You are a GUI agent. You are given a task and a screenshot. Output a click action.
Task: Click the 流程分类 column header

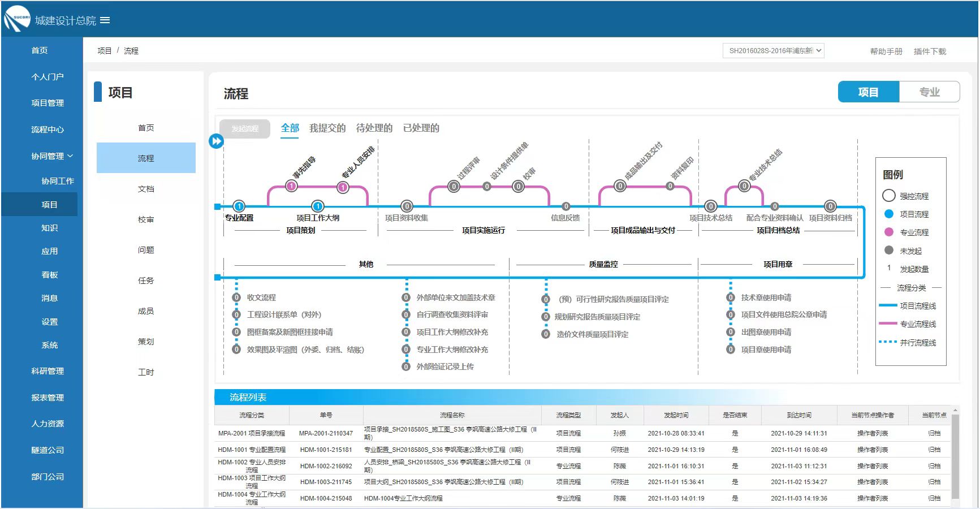tap(252, 415)
